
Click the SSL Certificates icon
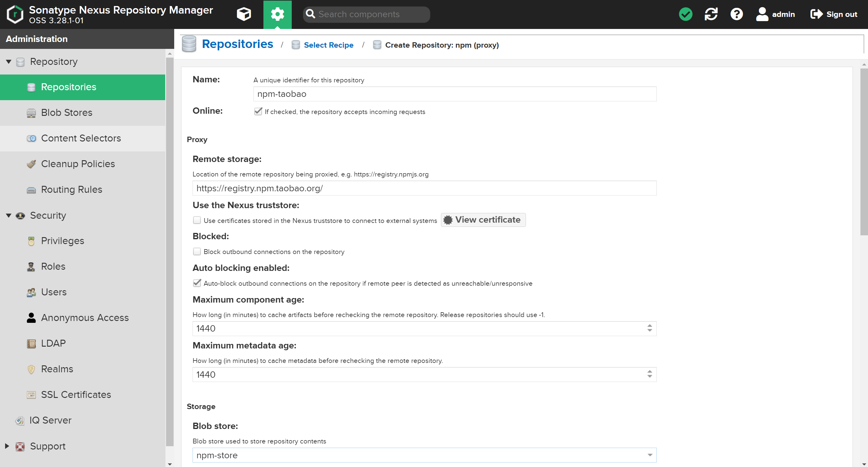(31, 395)
